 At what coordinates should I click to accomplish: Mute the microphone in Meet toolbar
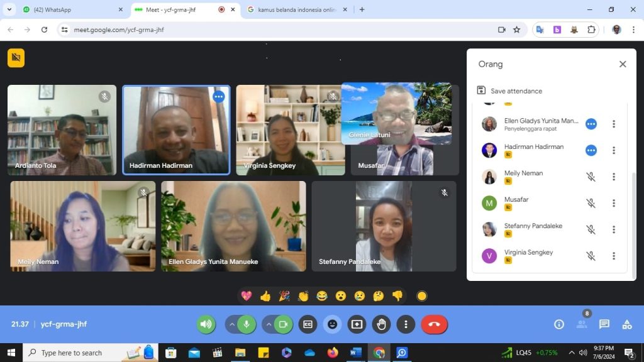point(247,324)
